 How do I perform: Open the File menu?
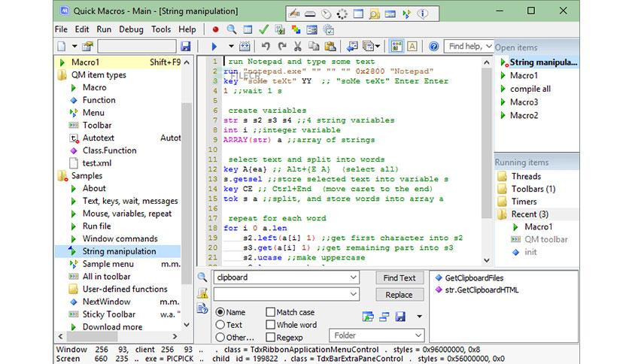click(61, 29)
